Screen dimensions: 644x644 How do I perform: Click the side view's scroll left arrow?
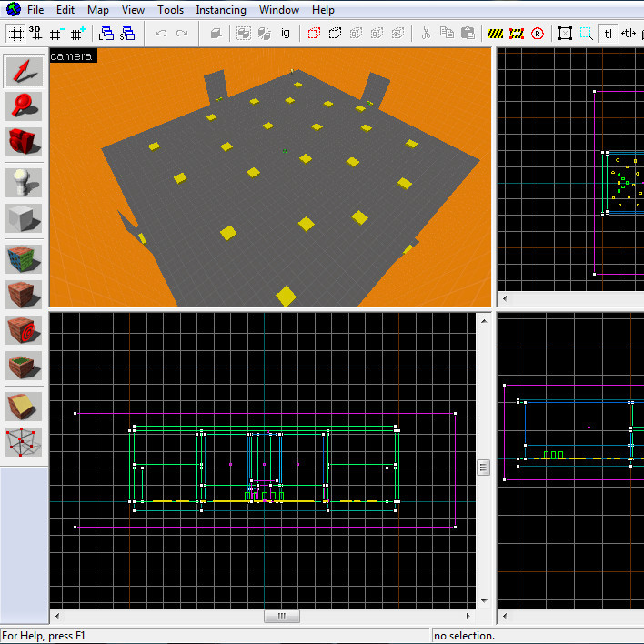505,616
